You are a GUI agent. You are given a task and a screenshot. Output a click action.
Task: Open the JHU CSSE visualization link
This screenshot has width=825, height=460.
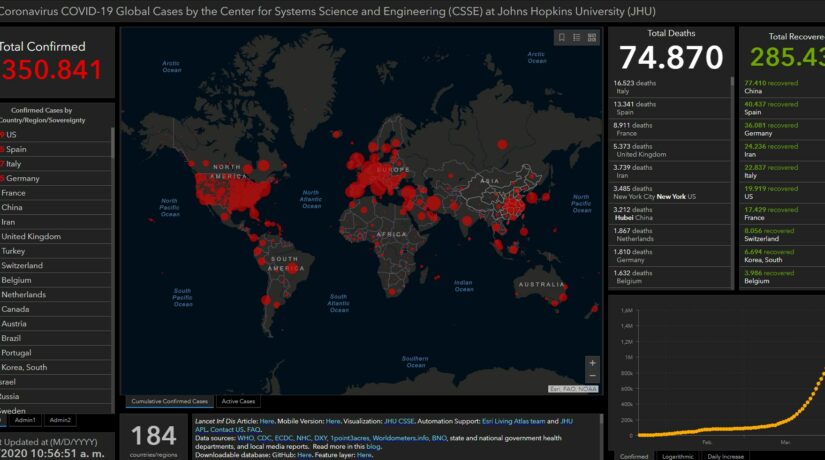399,421
